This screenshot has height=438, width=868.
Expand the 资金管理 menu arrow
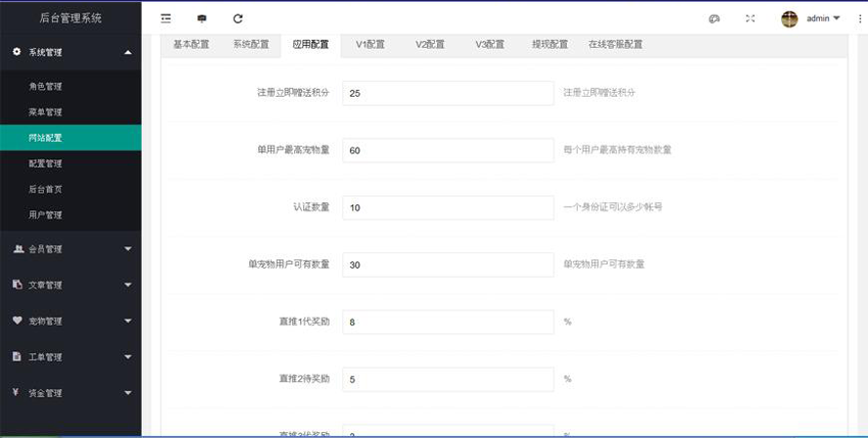128,393
